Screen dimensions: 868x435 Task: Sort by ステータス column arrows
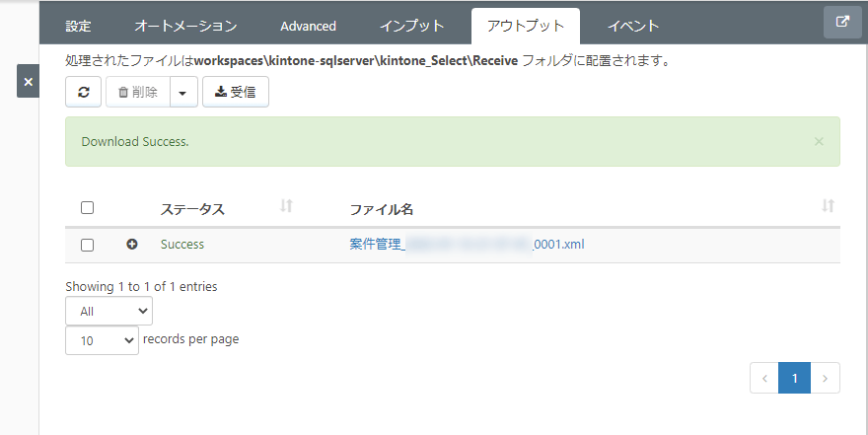point(286,206)
